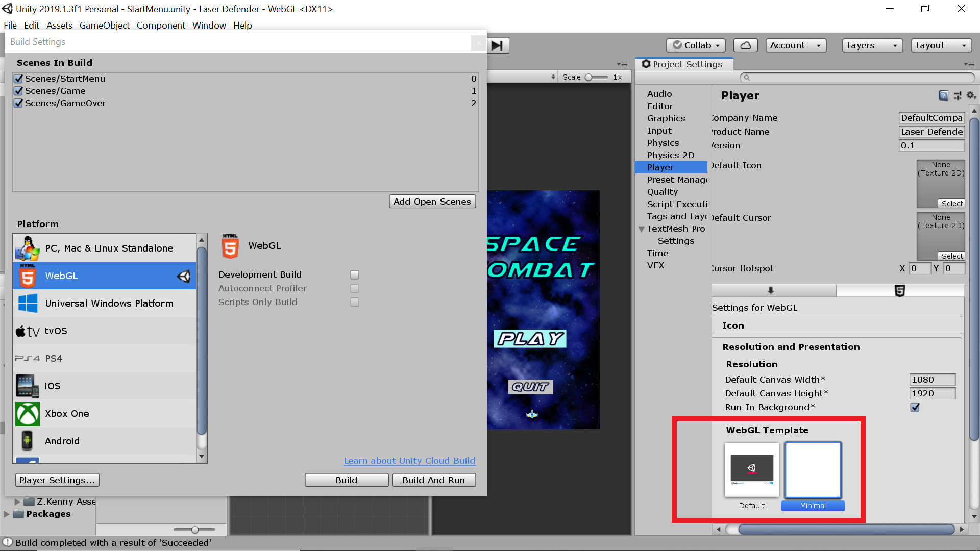The image size is (980, 551).
Task: Open the Layout dropdown
Action: 941,45
